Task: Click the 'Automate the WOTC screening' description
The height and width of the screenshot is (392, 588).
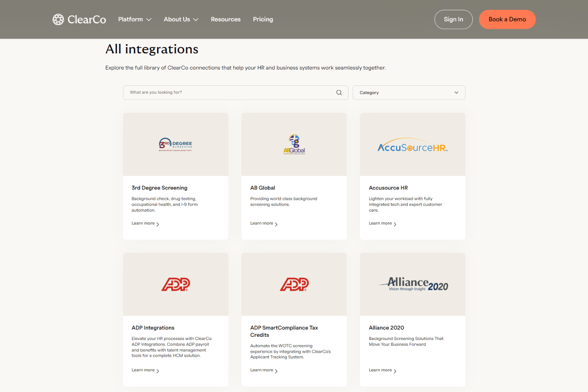Action: point(290,351)
